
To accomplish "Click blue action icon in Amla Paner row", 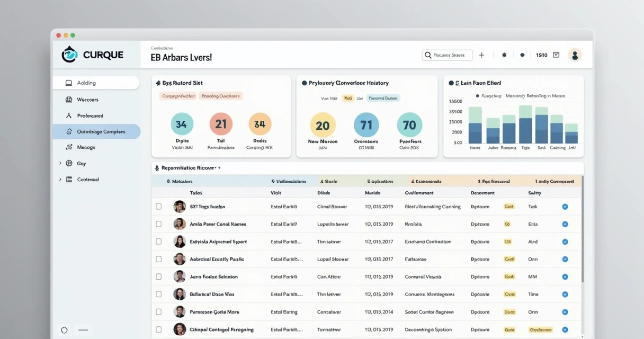I will coord(565,224).
